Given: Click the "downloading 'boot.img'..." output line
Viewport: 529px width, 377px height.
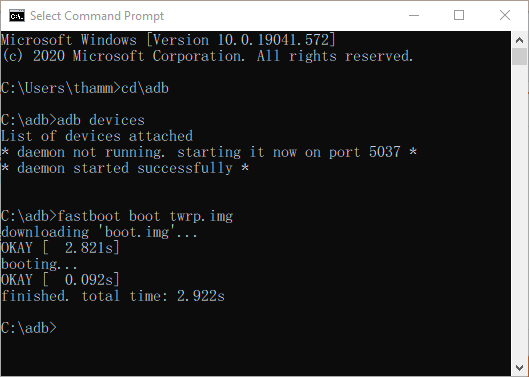Looking at the screenshot, I should tap(99, 232).
